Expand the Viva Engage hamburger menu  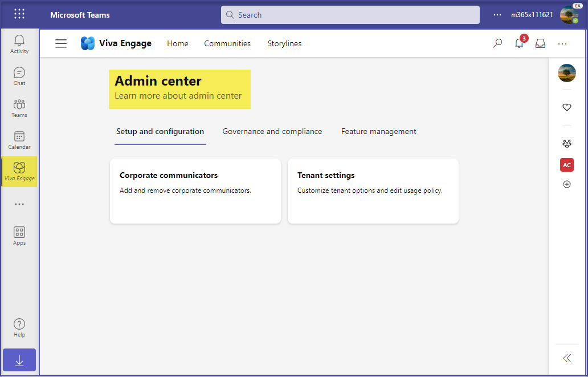coord(61,43)
